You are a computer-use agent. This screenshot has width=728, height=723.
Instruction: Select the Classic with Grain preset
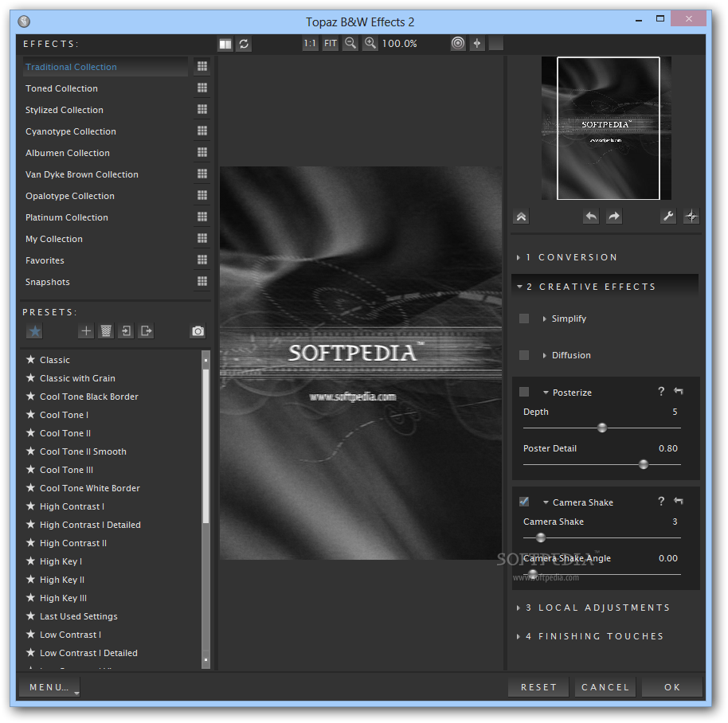click(x=77, y=378)
